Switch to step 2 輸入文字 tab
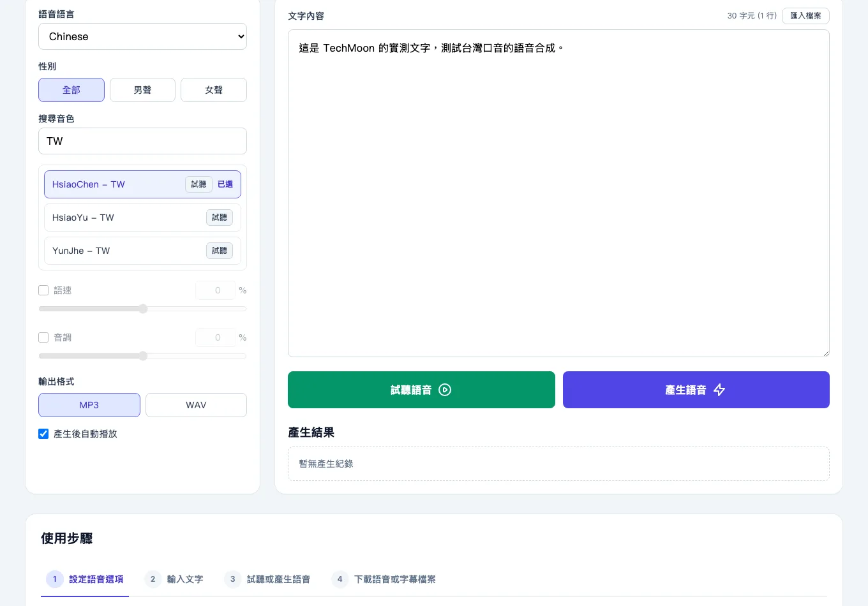Viewport: 868px width, 606px height. [174, 579]
